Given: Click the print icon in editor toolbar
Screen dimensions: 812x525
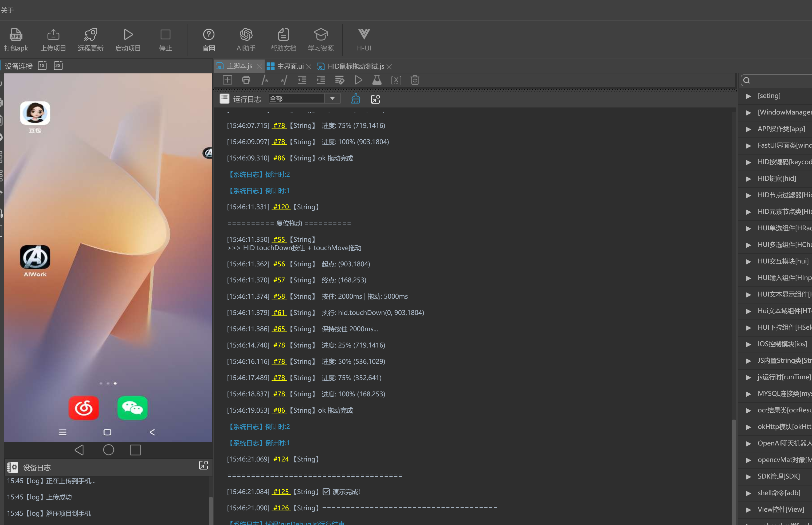Looking at the screenshot, I should (246, 80).
